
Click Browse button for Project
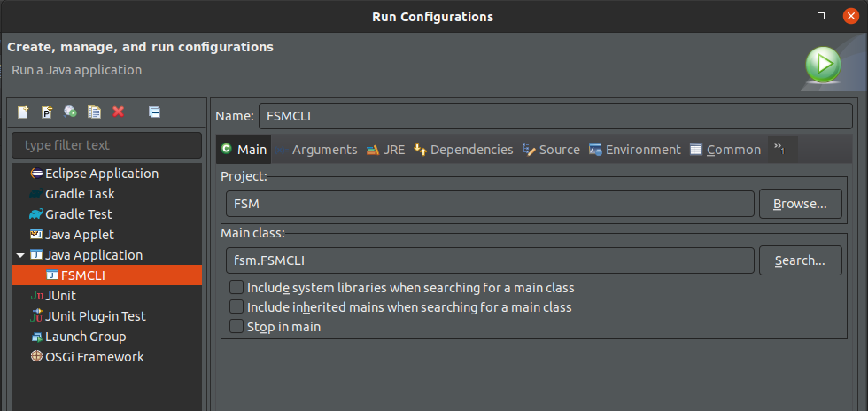[800, 204]
